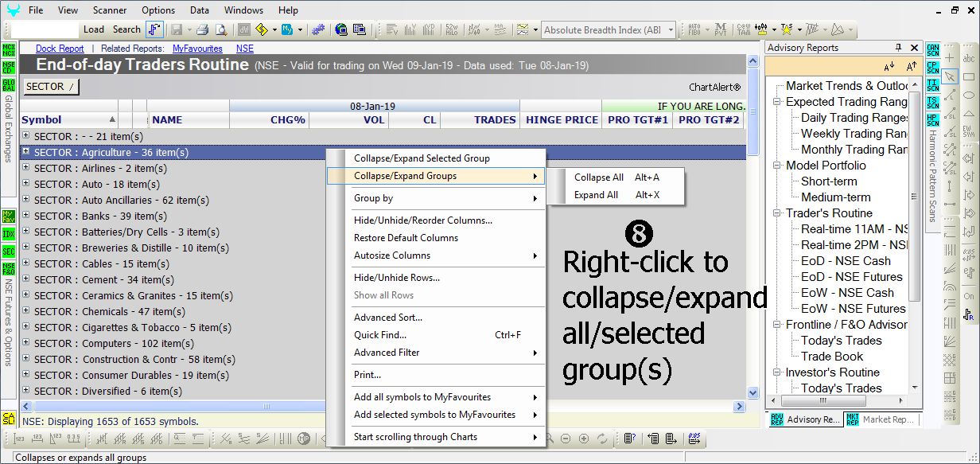The width and height of the screenshot is (980, 464).
Task: Click the SEC sidebar icon
Action: pos(9,251)
